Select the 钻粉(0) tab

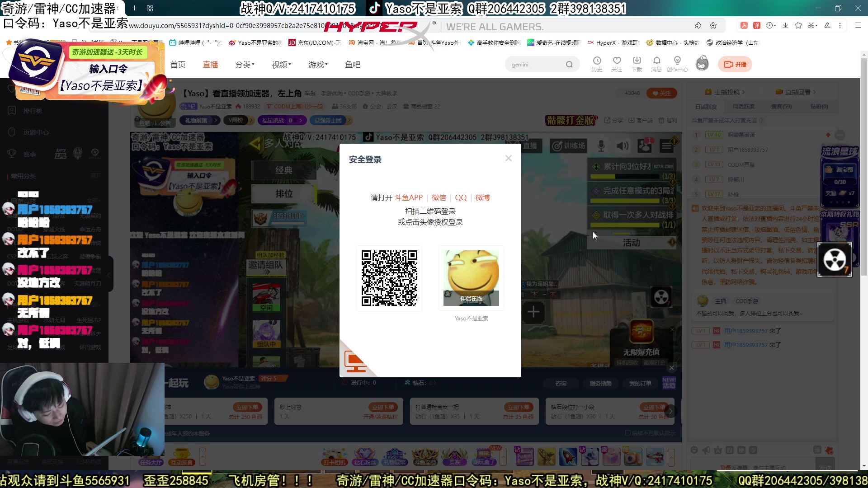click(819, 107)
